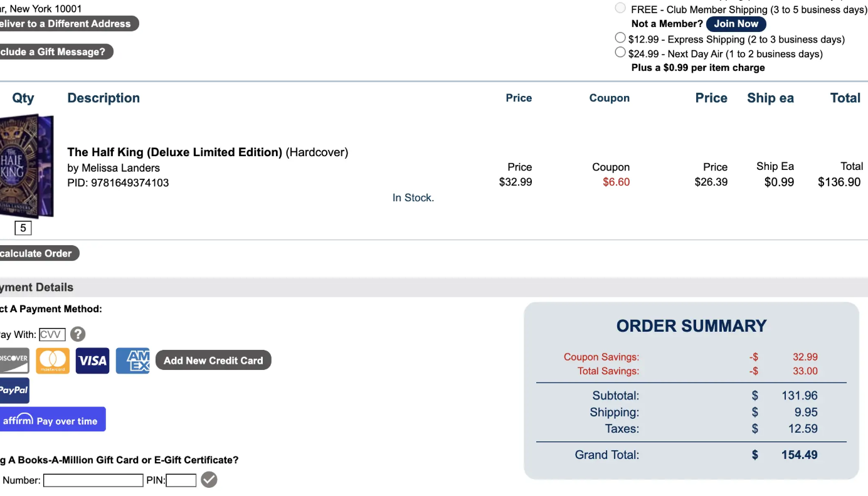Click the CVV help question mark icon
Viewport: 868px width, 496px height.
(78, 334)
